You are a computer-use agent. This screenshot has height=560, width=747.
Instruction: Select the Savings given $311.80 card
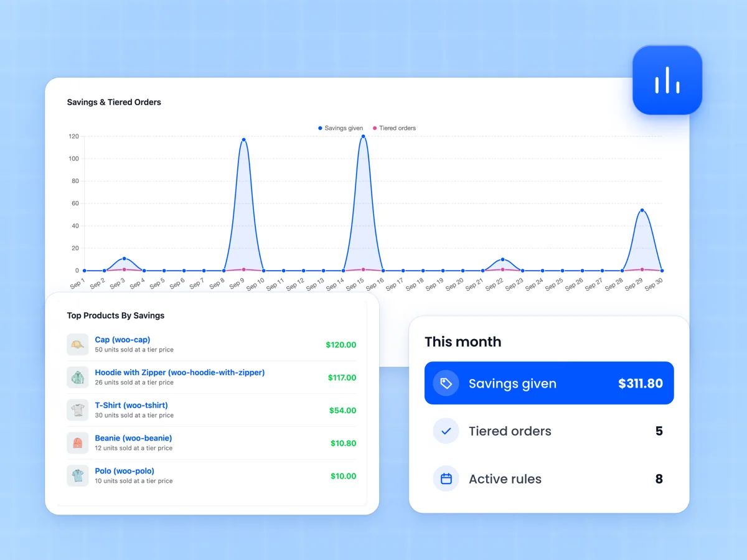coord(549,383)
